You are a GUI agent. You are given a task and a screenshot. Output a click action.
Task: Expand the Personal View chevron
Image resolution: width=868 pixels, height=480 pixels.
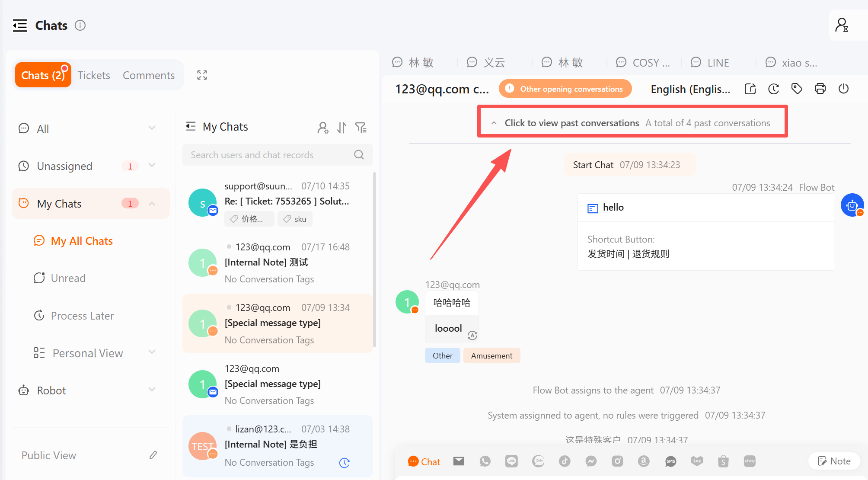point(152,352)
